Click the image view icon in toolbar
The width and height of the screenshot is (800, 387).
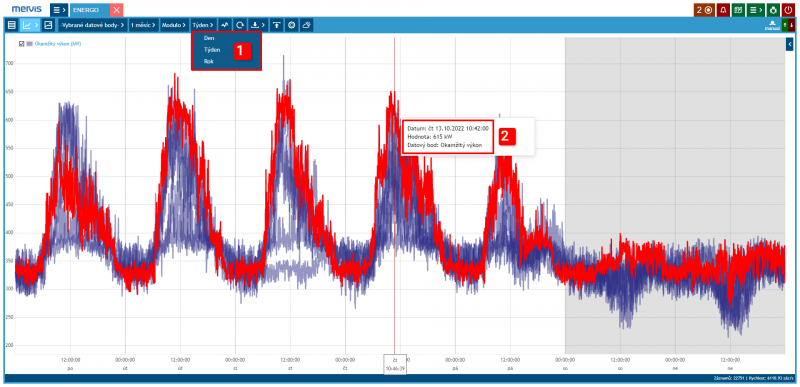(x=48, y=24)
